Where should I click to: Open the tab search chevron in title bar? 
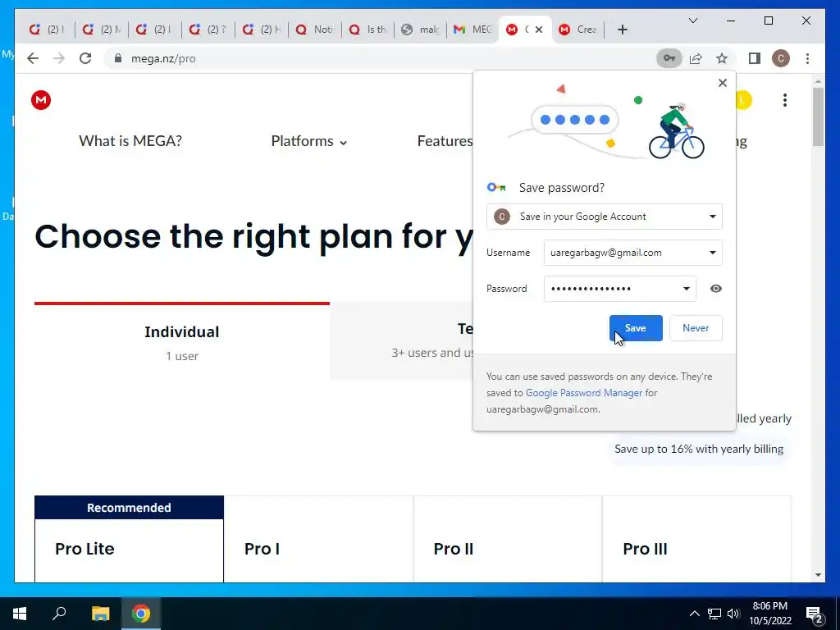pyautogui.click(x=692, y=21)
